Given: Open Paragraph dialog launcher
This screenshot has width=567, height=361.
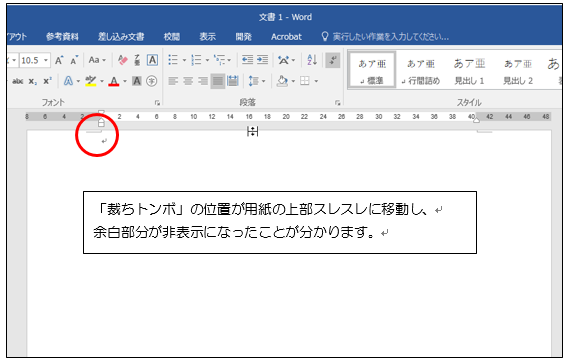Looking at the screenshot, I should (337, 103).
